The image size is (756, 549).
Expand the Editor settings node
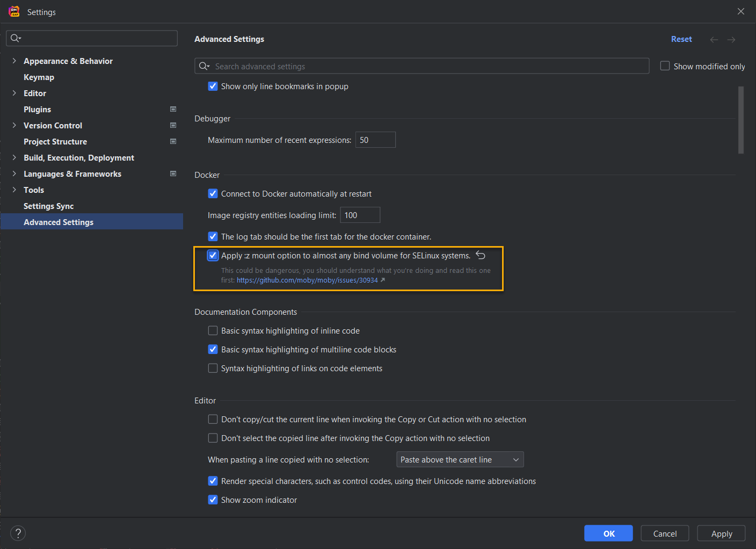tap(14, 93)
